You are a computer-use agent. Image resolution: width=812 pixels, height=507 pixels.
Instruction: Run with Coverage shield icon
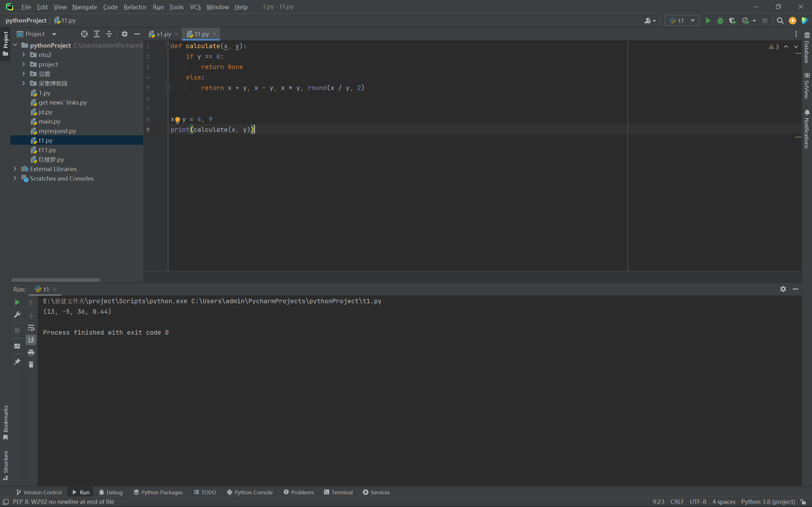click(732, 21)
